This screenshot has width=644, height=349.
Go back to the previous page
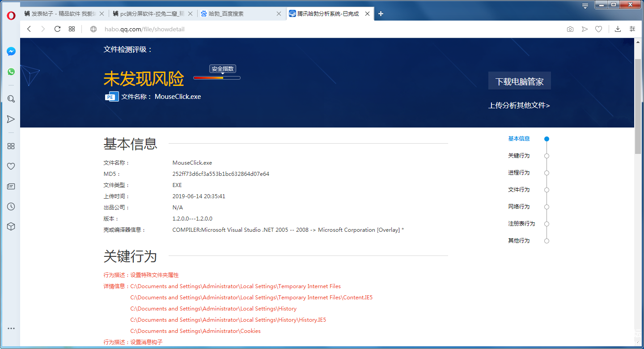tap(29, 29)
